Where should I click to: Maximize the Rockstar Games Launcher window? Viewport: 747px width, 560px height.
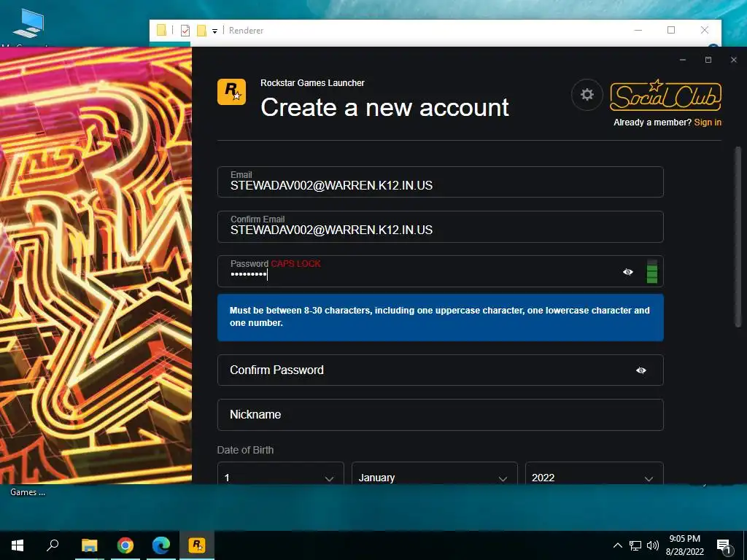click(x=708, y=60)
